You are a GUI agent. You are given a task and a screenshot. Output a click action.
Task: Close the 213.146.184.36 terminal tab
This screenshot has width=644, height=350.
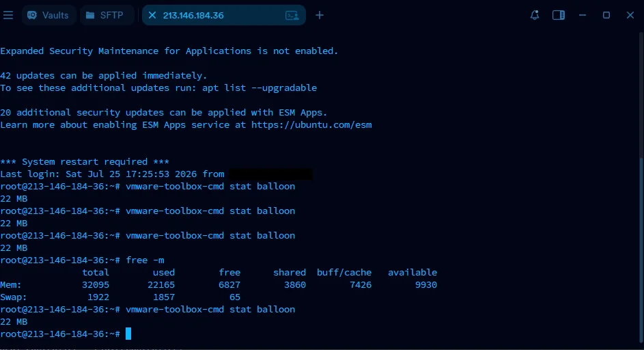click(x=152, y=15)
